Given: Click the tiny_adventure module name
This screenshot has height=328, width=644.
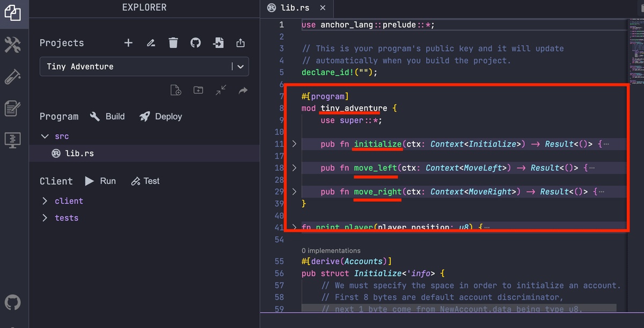Looking at the screenshot, I should pyautogui.click(x=354, y=108).
